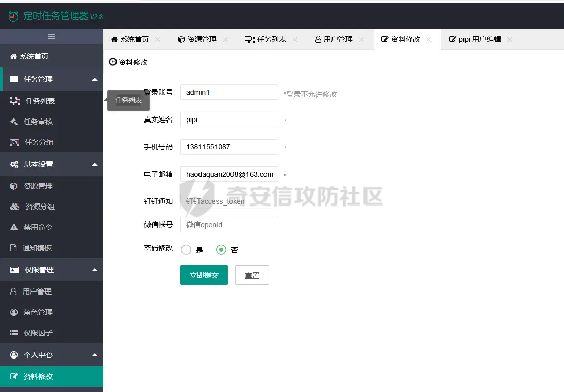Image resolution: width=564 pixels, height=392 pixels.
Task: Close the 资源管理 tab
Action: [225, 40]
